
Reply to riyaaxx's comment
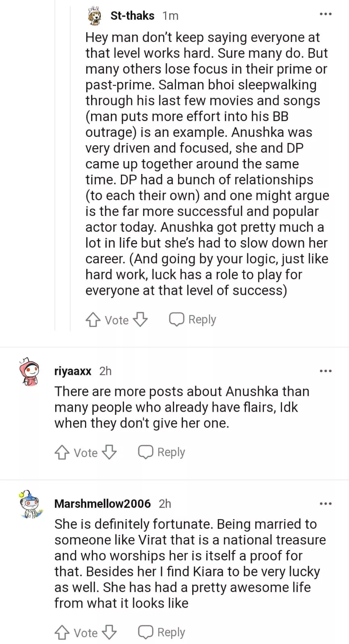[x=162, y=452]
